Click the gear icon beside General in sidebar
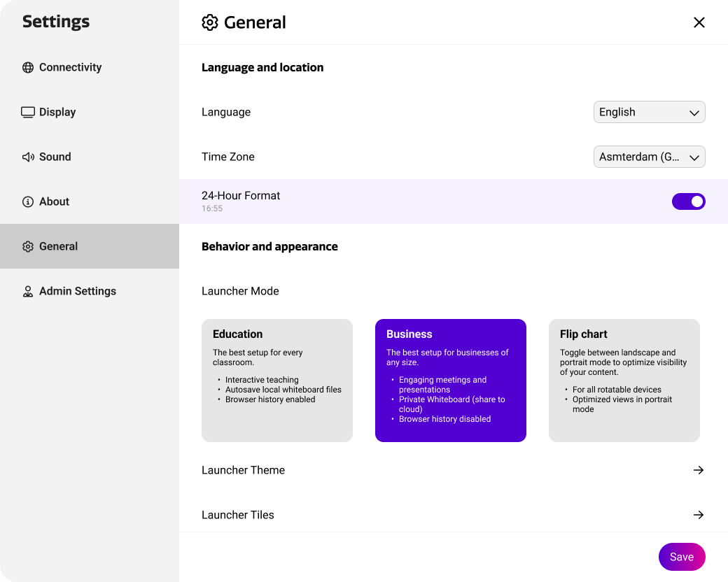Image resolution: width=728 pixels, height=582 pixels. tap(28, 247)
